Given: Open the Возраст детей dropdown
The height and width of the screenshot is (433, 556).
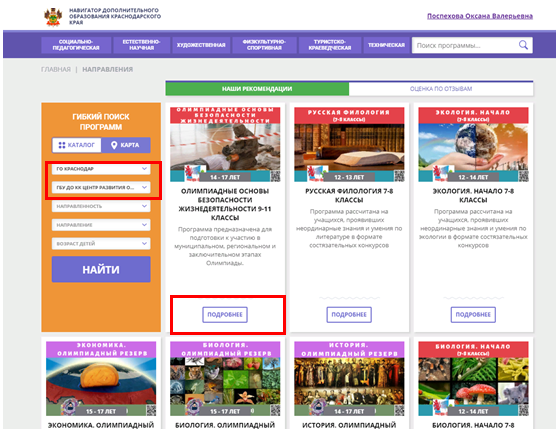Looking at the screenshot, I should click(101, 244).
